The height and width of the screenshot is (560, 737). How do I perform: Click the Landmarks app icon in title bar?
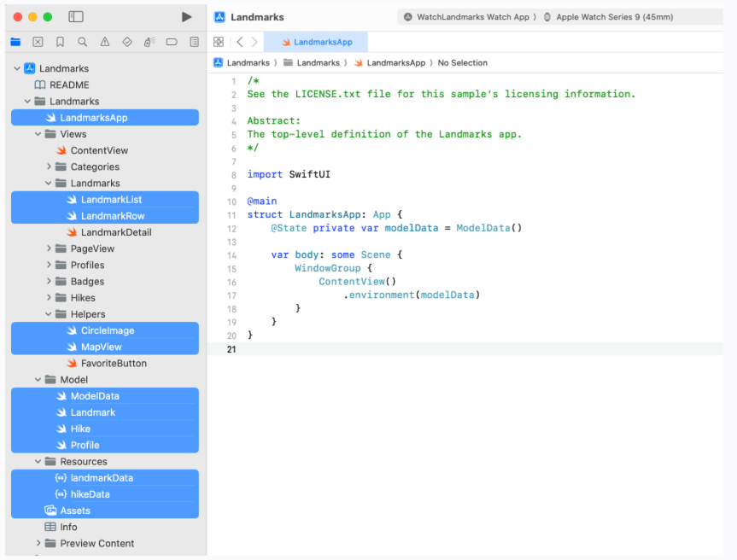pyautogui.click(x=219, y=17)
